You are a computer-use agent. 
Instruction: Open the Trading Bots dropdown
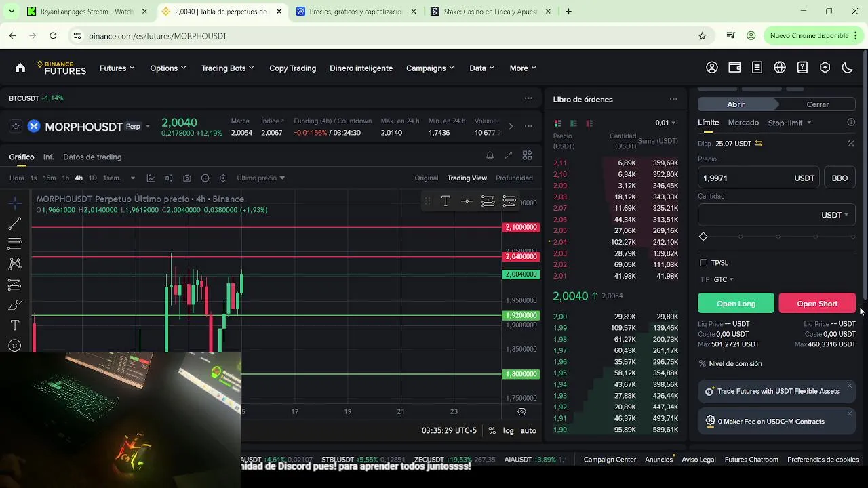(x=228, y=68)
